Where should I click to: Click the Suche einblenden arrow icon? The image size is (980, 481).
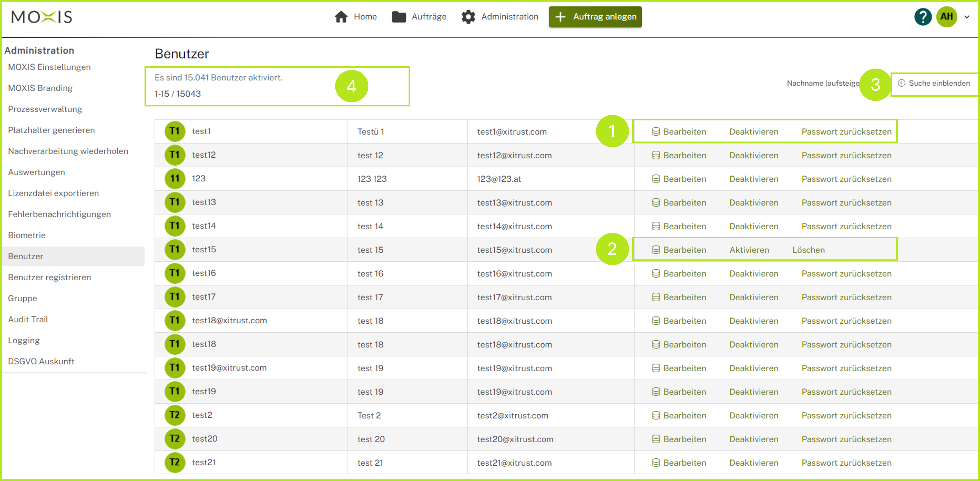point(901,83)
